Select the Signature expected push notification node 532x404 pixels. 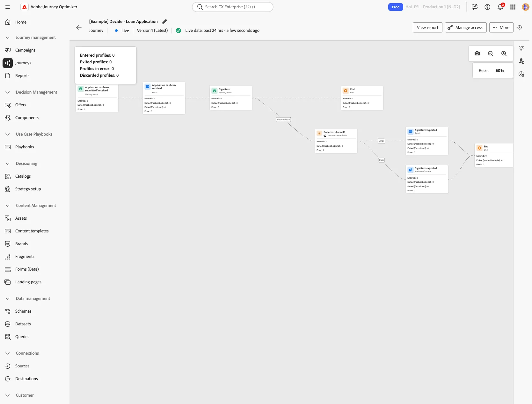pyautogui.click(x=427, y=179)
